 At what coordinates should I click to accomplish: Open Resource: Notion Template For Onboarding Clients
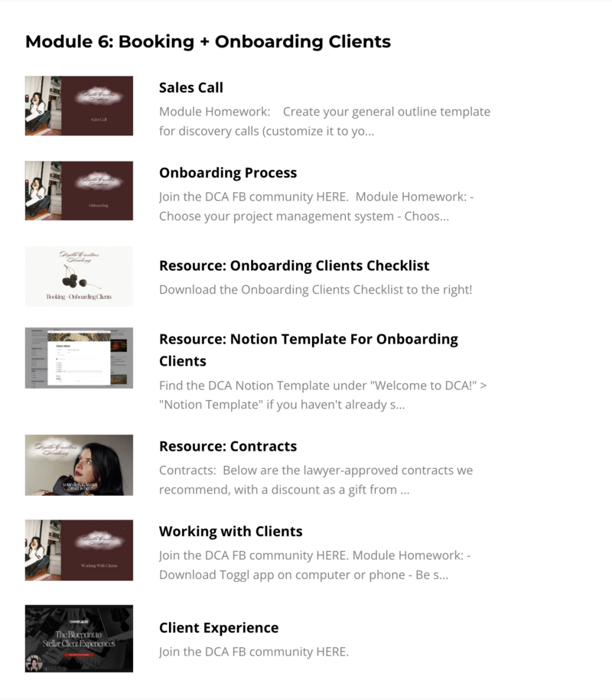(x=308, y=350)
